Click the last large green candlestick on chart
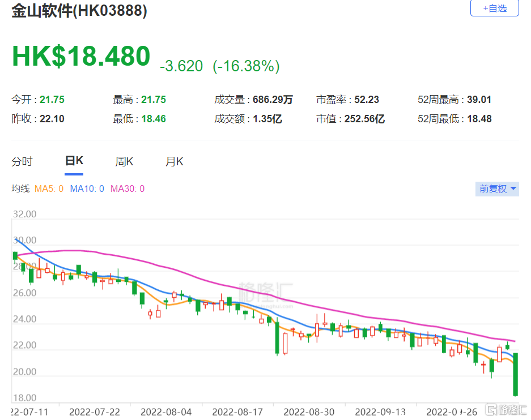 click(x=516, y=374)
